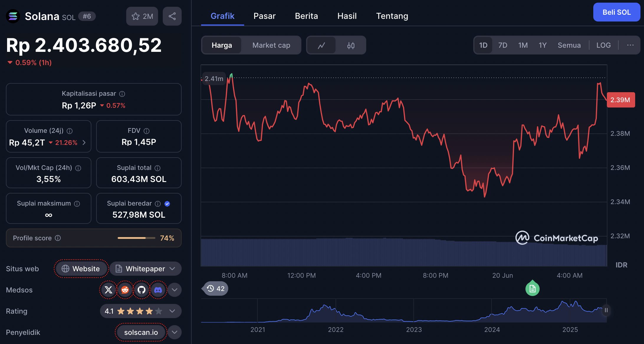Viewport: 644px width, 344px height.
Task: Click the Solana logo icon
Action: tap(13, 16)
